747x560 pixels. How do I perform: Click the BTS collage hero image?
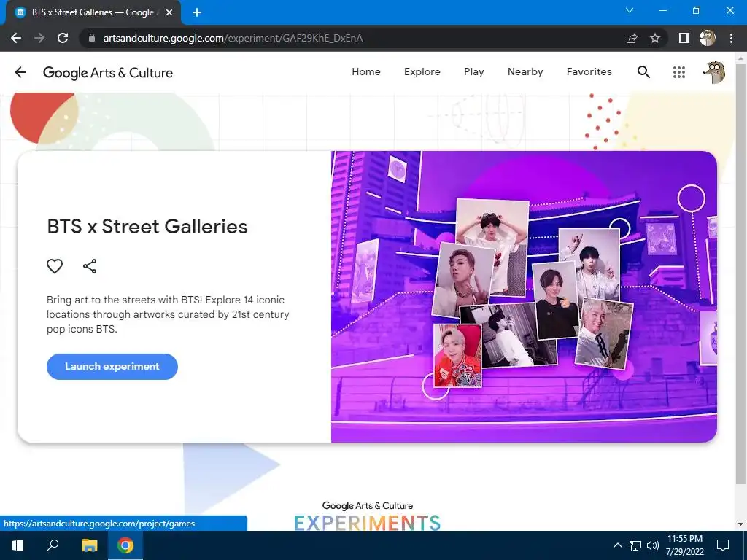click(524, 297)
